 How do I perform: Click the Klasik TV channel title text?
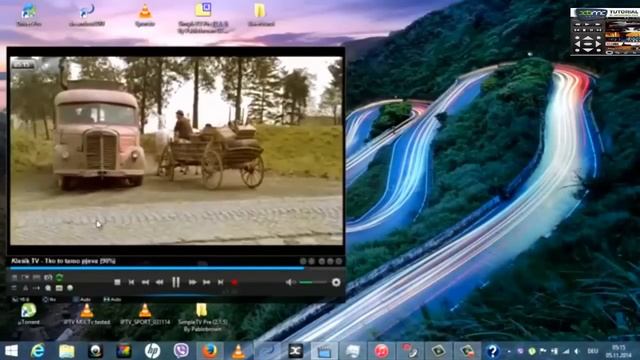(x=63, y=261)
